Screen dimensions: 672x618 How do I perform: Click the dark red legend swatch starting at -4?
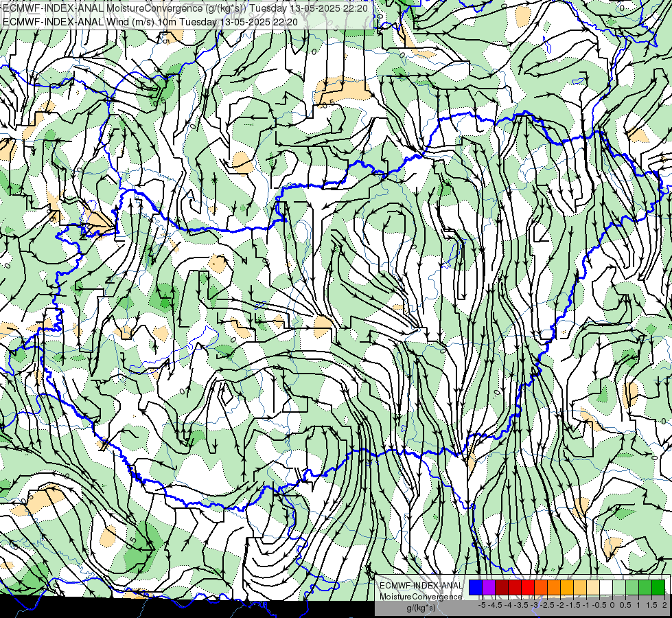502,588
